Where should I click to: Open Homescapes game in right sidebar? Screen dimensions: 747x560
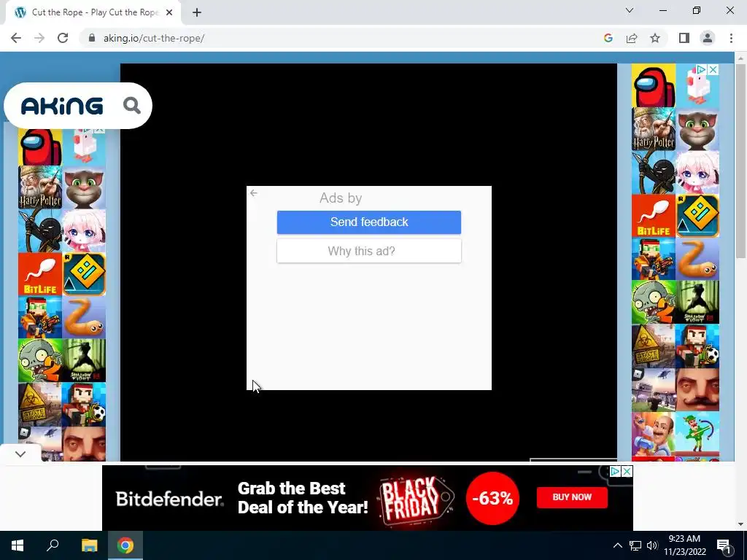pyautogui.click(x=654, y=434)
